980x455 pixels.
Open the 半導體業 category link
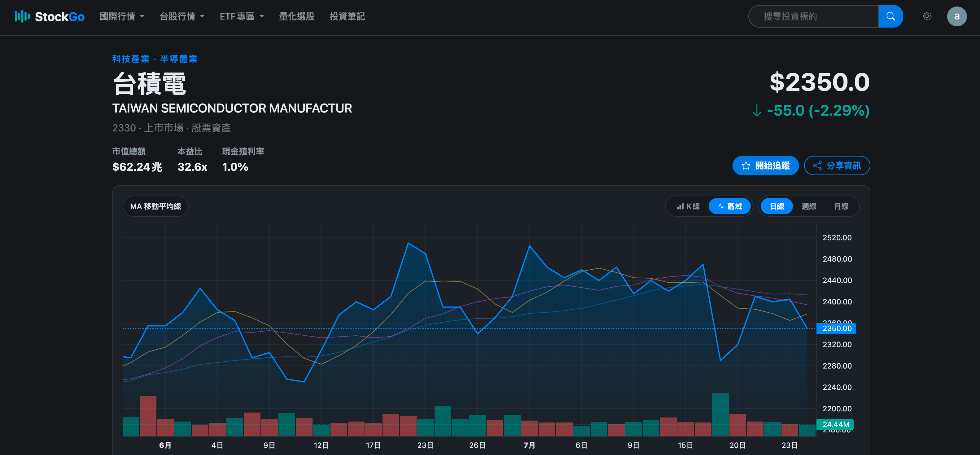[178, 59]
